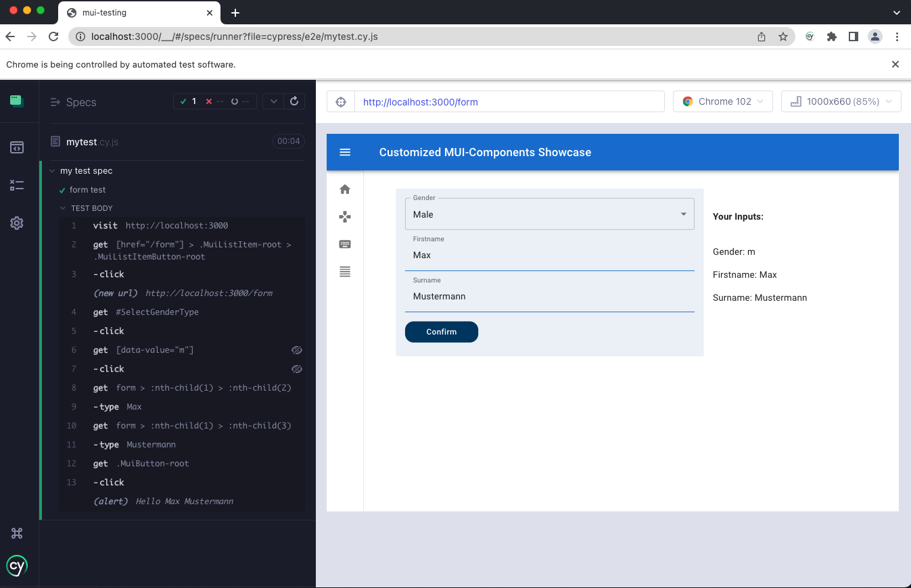
Task: Click the Cypress logo at bottom left
Action: pyautogui.click(x=17, y=566)
